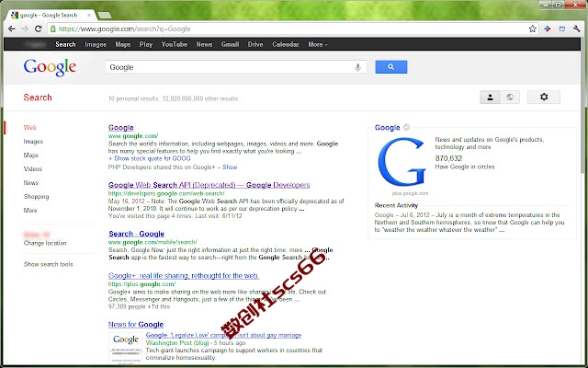Open the 'Legalize Love' news headline
Image resolution: width=588 pixels, height=368 pixels.
[223, 335]
